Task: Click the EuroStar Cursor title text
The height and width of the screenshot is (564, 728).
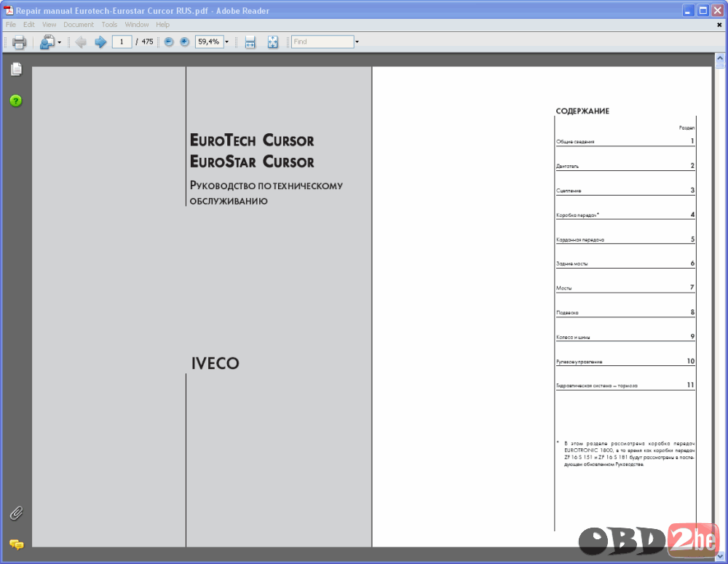Action: (x=252, y=162)
